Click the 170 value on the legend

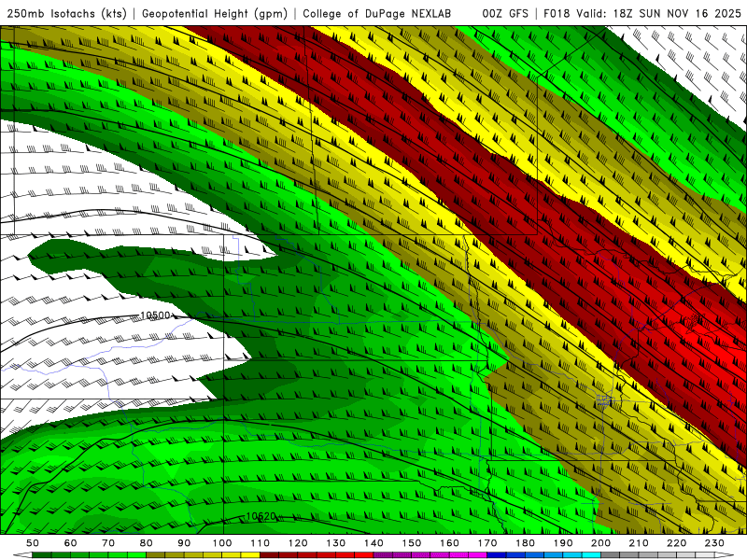pos(486,543)
